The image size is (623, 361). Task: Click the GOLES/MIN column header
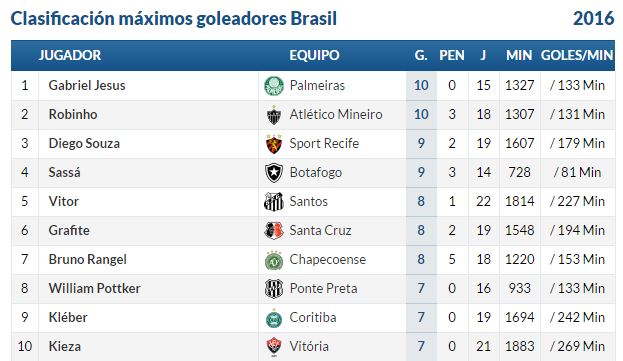tap(577, 55)
